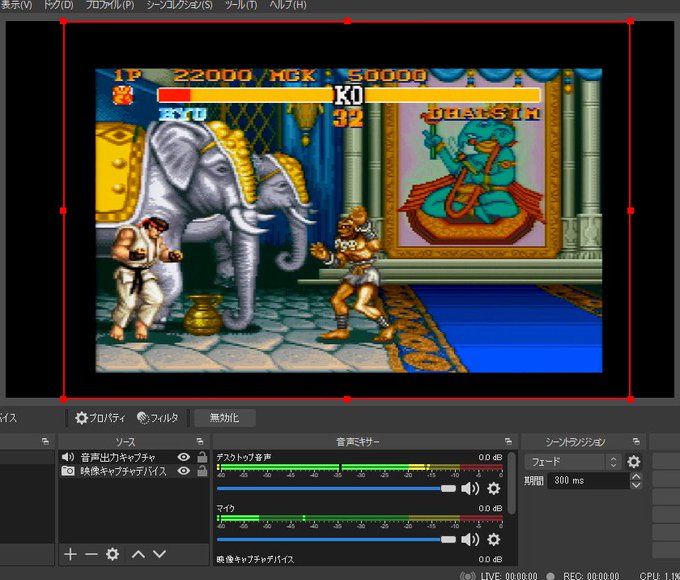Mute the デスクトップ音声 channel
Image resolution: width=680 pixels, height=580 pixels.
(x=470, y=488)
